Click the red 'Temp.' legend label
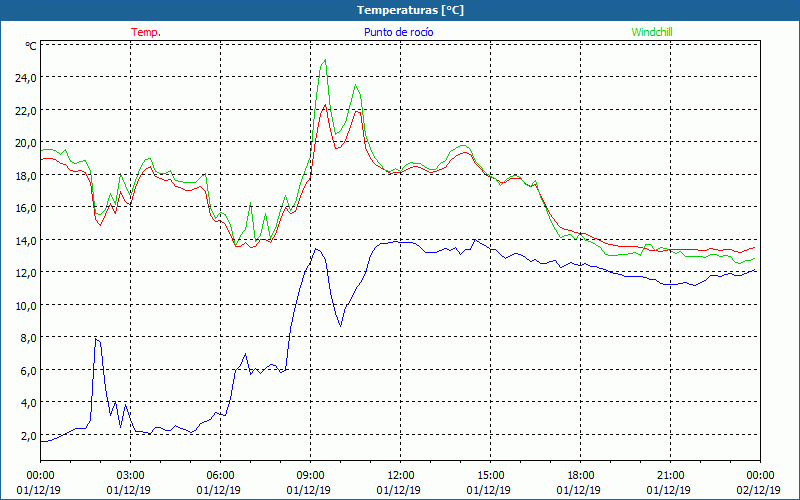The image size is (800, 500). pos(146,32)
